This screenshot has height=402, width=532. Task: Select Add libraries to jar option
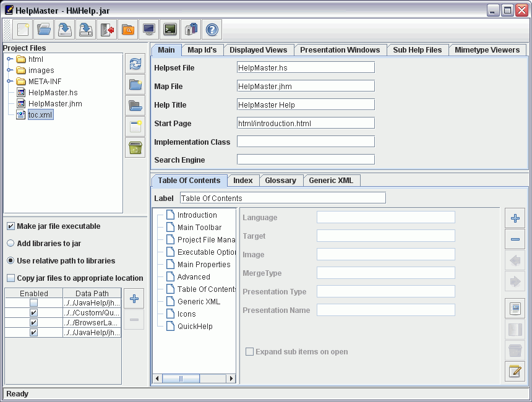point(11,244)
